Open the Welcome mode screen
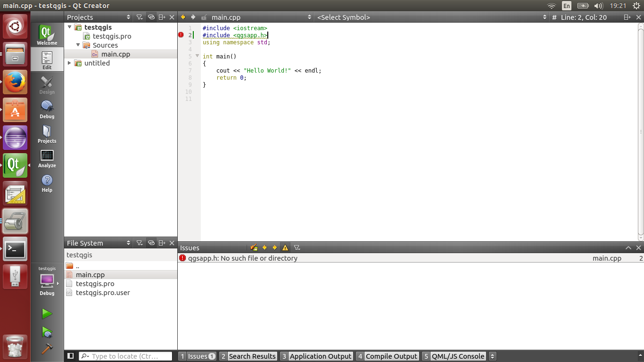The width and height of the screenshot is (644, 362). pyautogui.click(x=47, y=35)
